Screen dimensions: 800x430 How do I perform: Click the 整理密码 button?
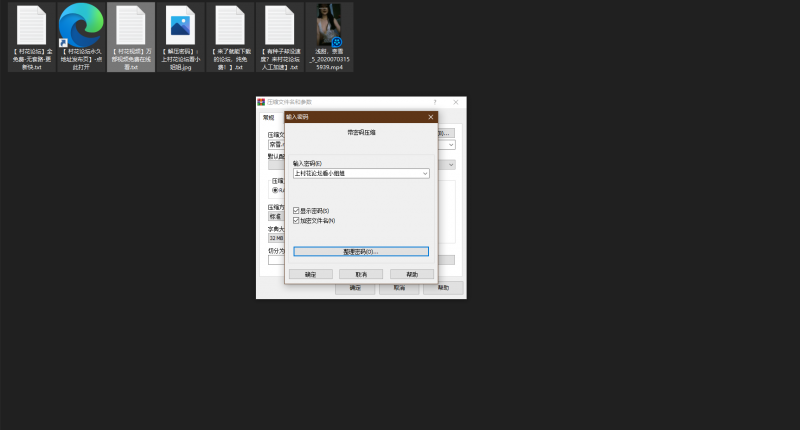(360, 252)
